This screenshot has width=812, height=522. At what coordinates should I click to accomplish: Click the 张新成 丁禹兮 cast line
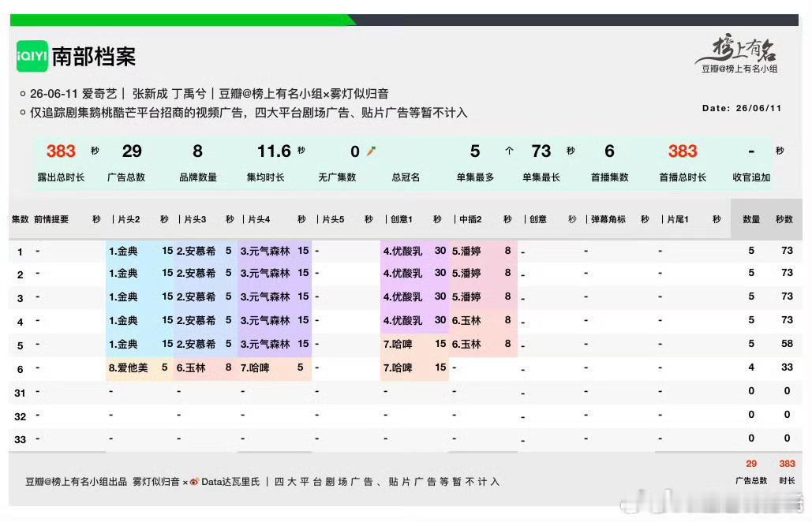169,94
